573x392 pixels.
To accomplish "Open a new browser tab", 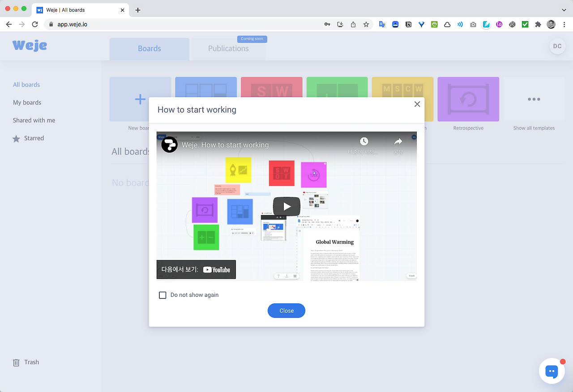I will click(138, 10).
